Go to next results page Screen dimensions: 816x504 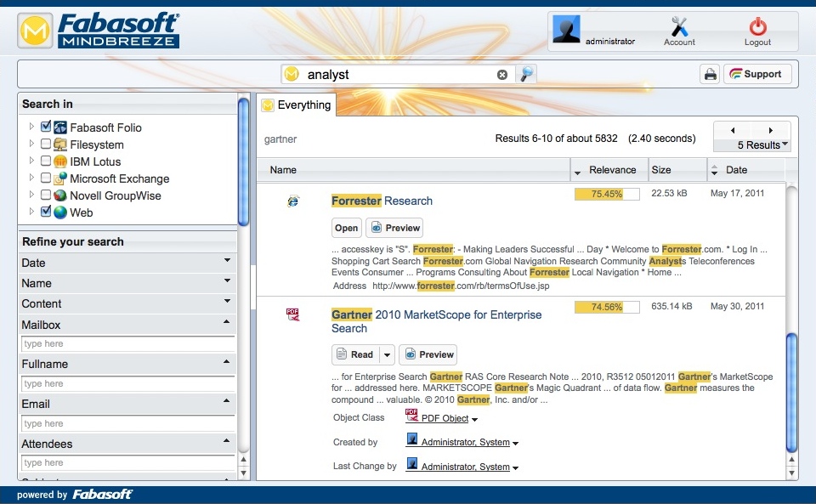(x=771, y=131)
